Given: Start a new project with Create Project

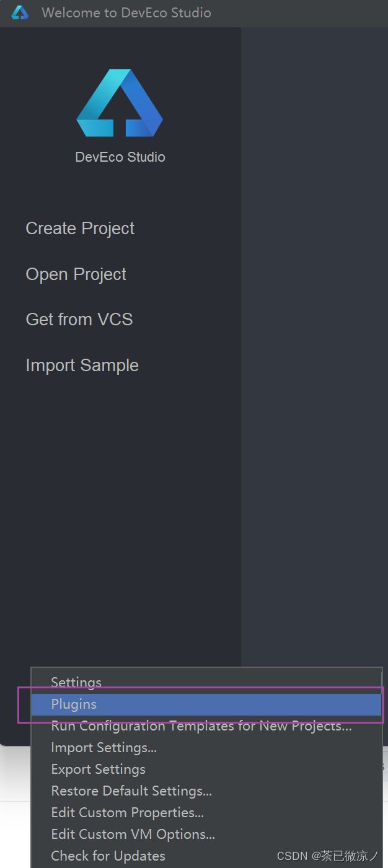Looking at the screenshot, I should pos(80,229).
